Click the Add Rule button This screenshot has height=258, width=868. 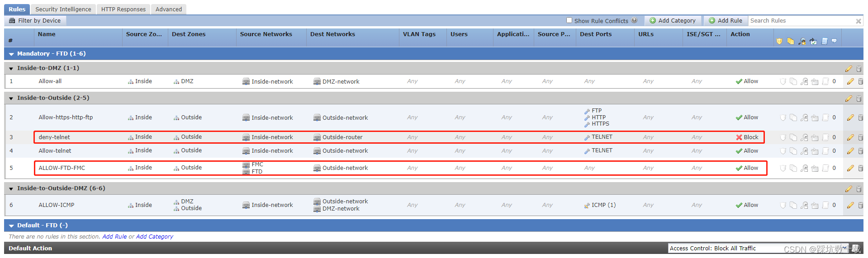pyautogui.click(x=726, y=21)
